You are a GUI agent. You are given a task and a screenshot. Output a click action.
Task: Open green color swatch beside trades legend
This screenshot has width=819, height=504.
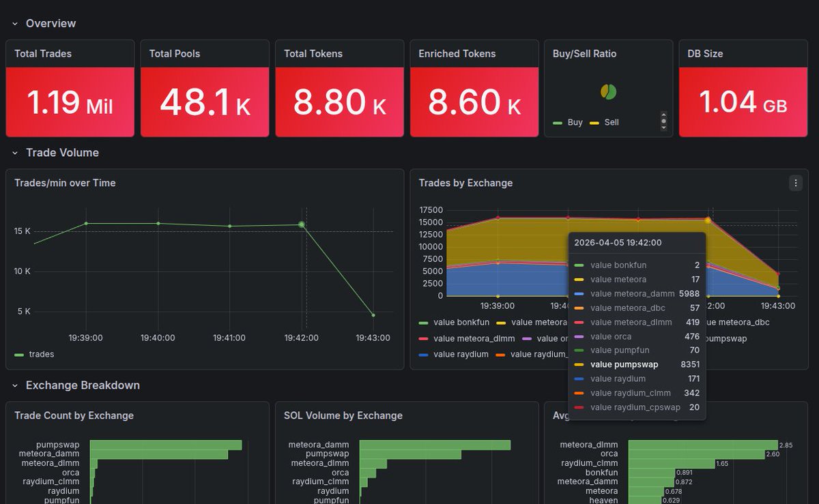tap(19, 355)
